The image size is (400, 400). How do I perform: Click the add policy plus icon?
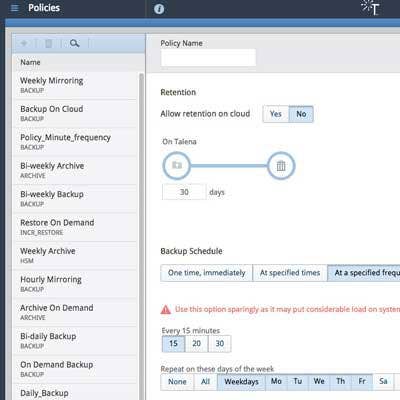click(24, 43)
